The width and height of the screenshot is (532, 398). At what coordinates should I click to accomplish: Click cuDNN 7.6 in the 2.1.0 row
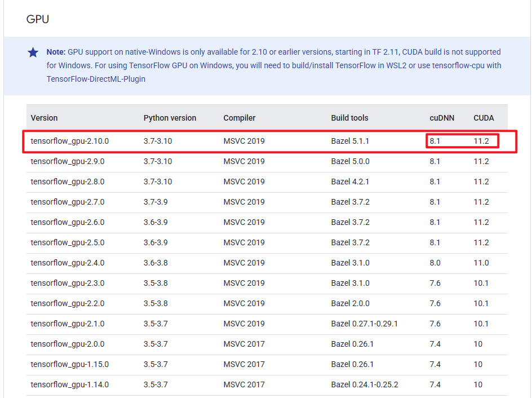pos(435,324)
